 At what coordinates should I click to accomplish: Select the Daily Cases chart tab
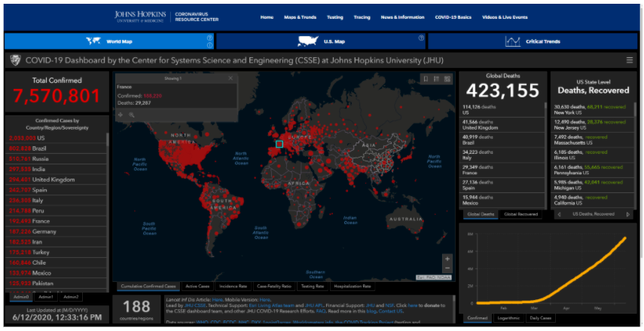click(x=540, y=318)
